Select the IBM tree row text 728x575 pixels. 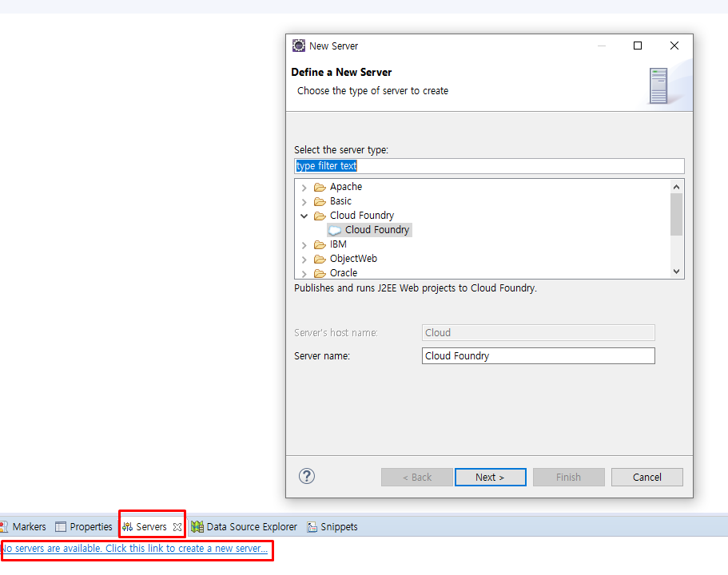[x=338, y=244]
